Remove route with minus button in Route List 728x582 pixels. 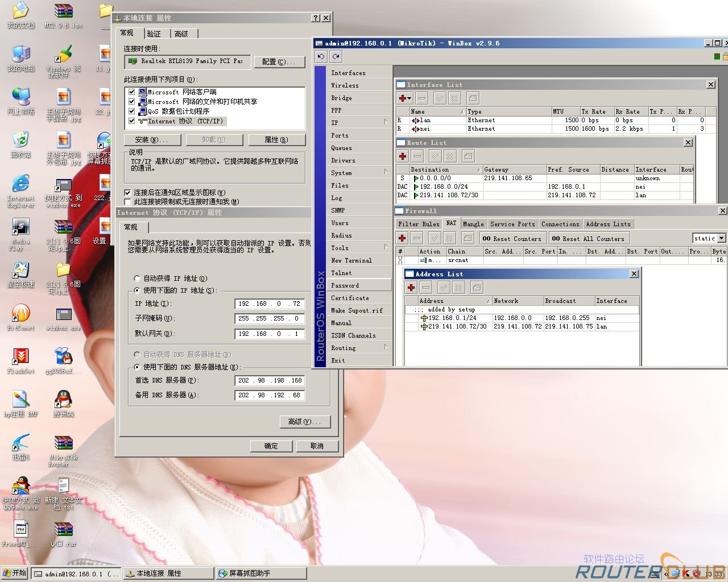tap(417, 156)
